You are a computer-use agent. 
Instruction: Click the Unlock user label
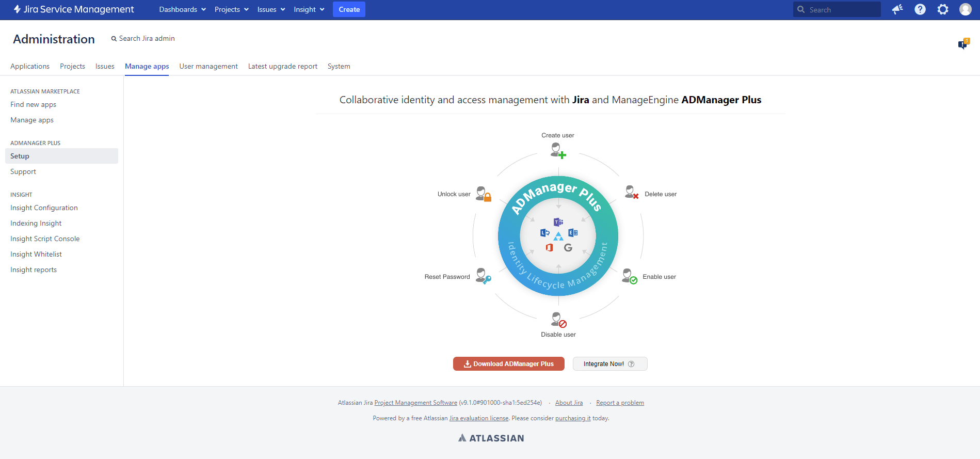[x=454, y=194]
